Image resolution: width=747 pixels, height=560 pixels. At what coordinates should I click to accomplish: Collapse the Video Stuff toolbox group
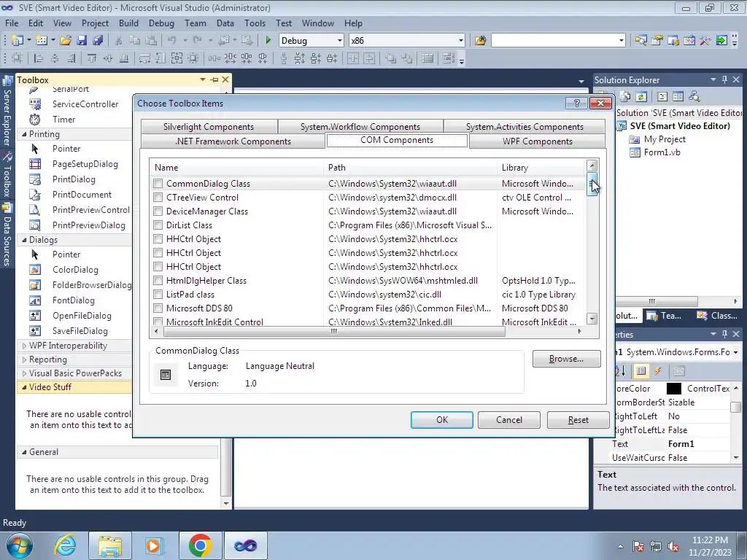[24, 387]
